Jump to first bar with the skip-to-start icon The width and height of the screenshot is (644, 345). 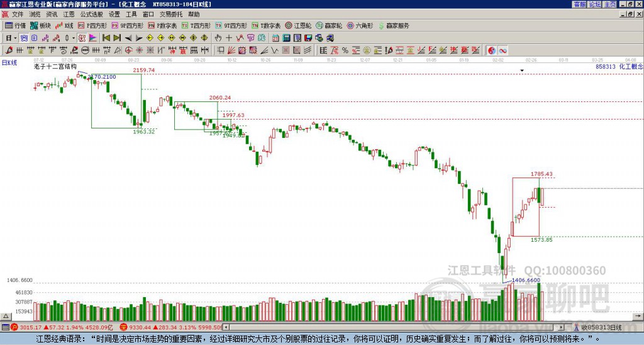tap(106, 38)
